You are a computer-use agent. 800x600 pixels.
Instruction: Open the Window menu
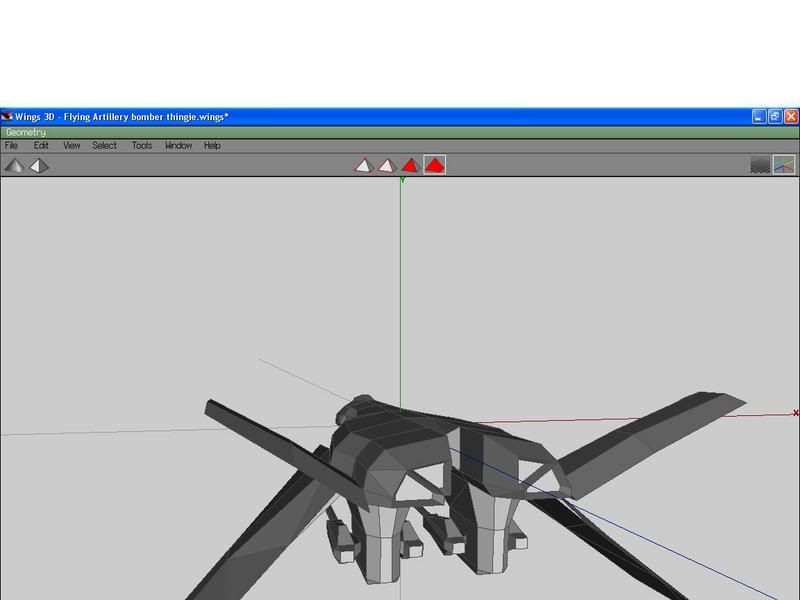(x=179, y=146)
